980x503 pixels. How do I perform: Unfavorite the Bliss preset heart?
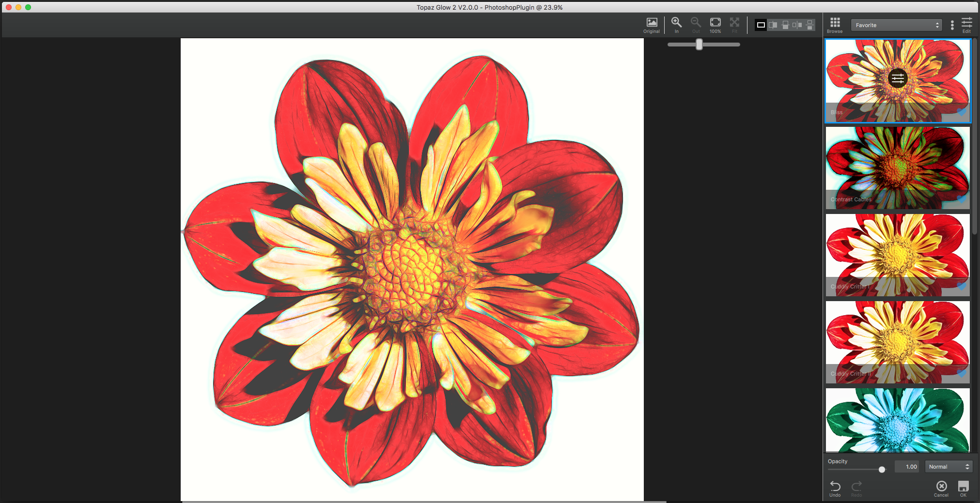pos(962,112)
